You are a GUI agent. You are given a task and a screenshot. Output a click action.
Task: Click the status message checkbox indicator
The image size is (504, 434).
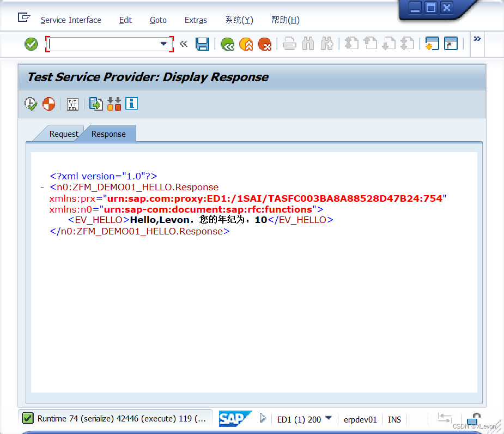pyautogui.click(x=27, y=418)
